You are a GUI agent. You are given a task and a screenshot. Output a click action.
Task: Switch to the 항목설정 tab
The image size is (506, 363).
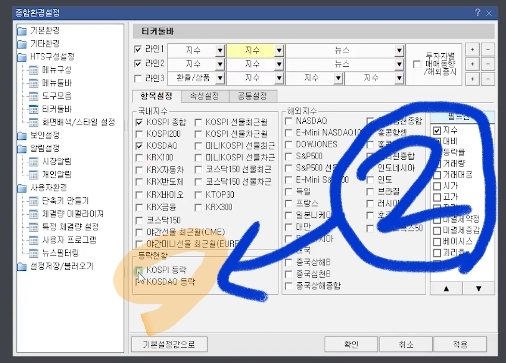(157, 96)
